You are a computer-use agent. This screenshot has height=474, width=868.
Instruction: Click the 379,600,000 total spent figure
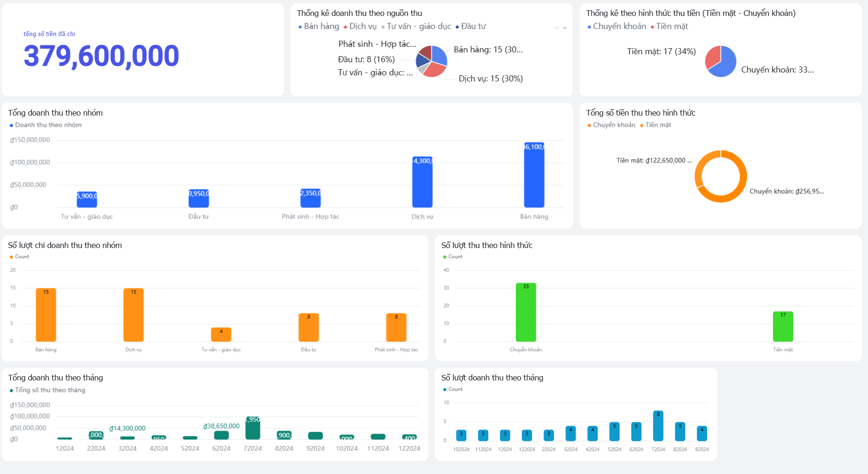click(x=101, y=56)
